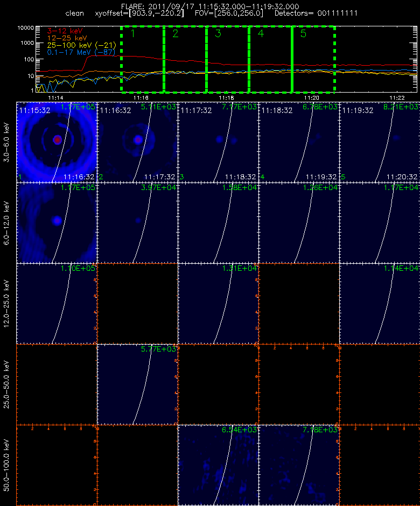Viewport: 420px width, 506px height.
Task: View the 3.0-6.0 keV image with peak 8.21E+03
Action: (380, 142)
